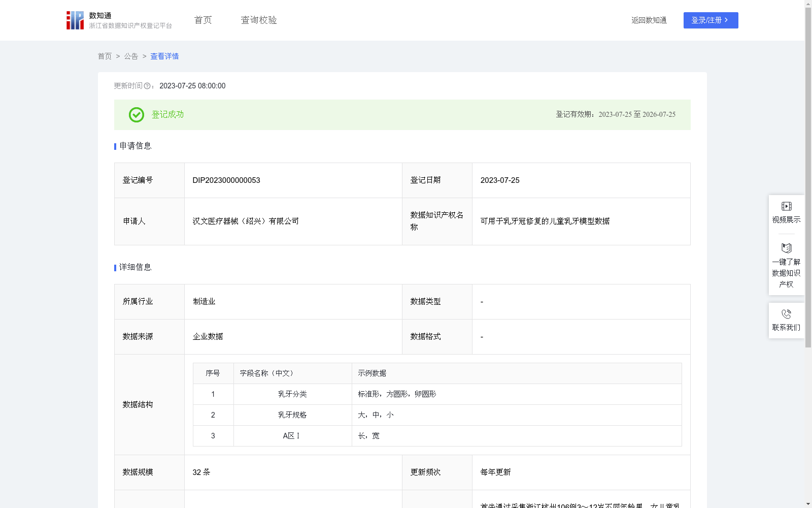
Task: Go to 公告 in the breadcrumb
Action: 131,56
